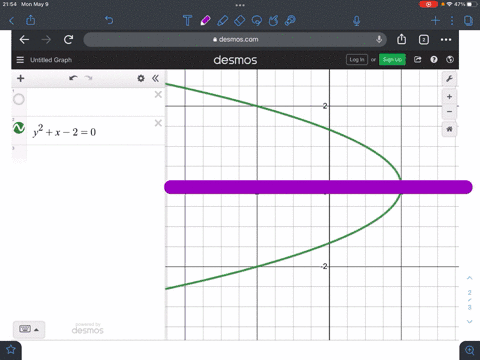Zoom in on the graph

(449, 97)
